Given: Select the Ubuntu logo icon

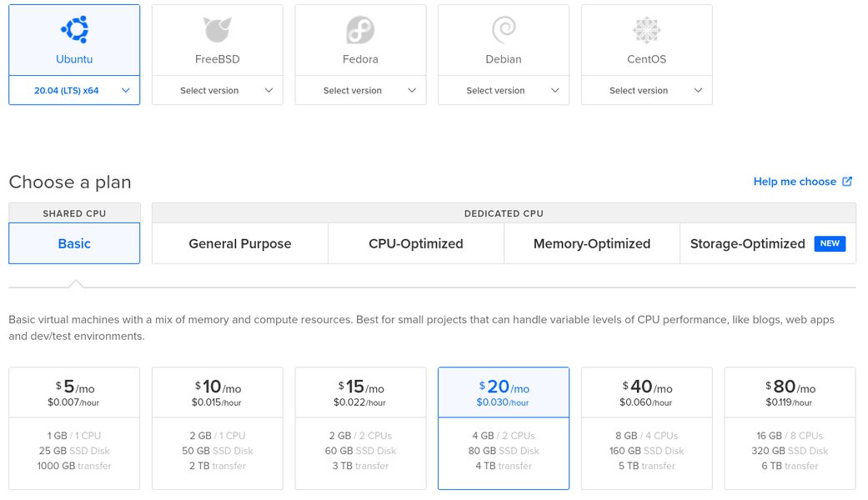Looking at the screenshot, I should [x=75, y=29].
